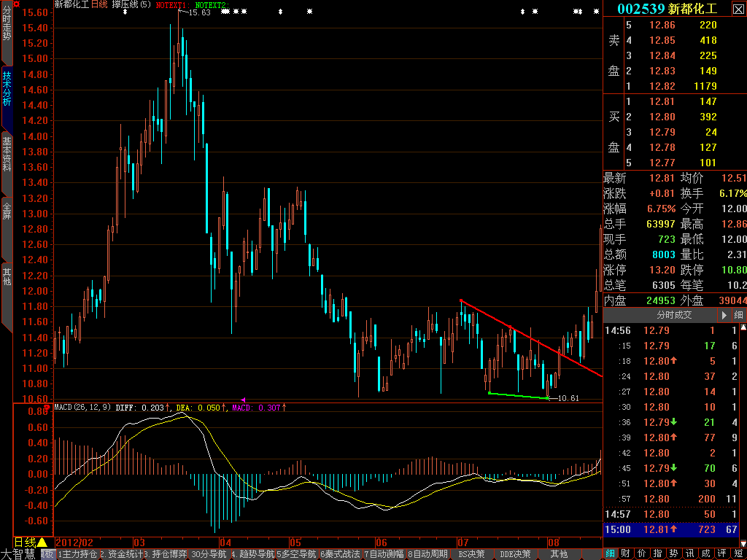Screen dimensions: 747x560
Task: Click the 日线 period label in chart title
Action: coord(99,4)
